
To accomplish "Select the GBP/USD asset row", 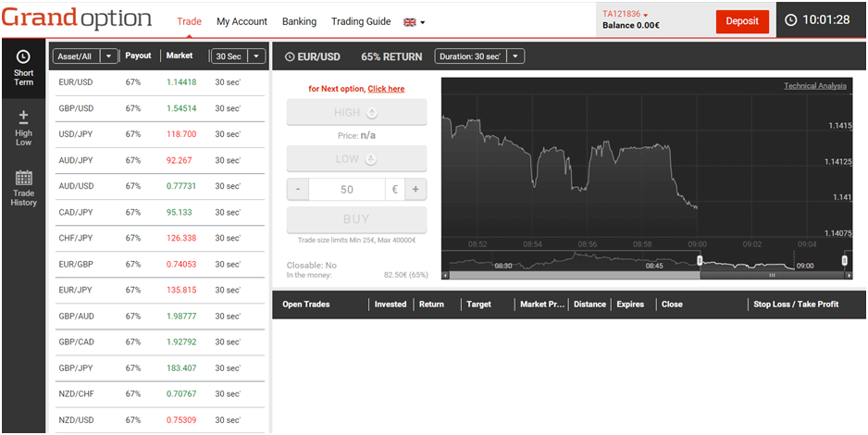I will 160,108.
